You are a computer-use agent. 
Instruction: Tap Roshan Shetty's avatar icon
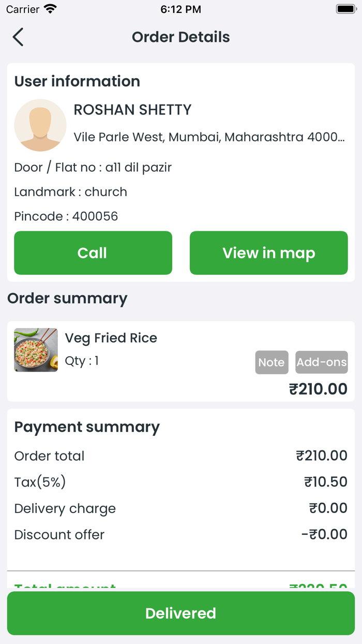click(40, 125)
